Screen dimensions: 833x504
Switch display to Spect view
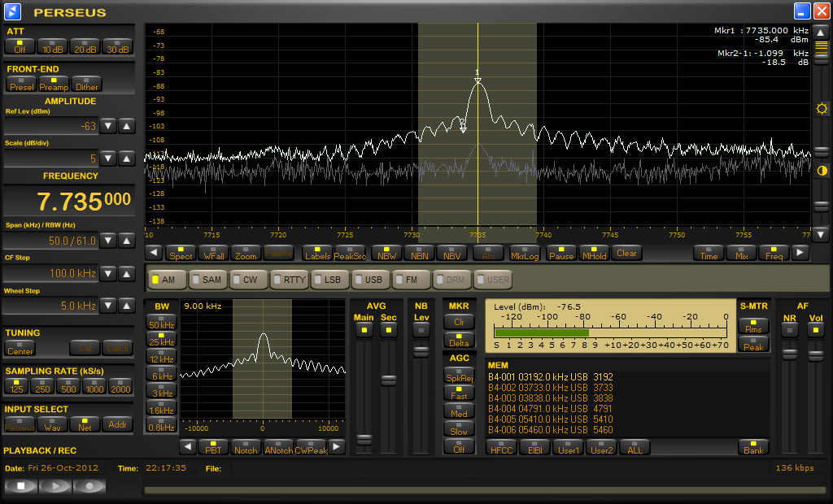(181, 253)
